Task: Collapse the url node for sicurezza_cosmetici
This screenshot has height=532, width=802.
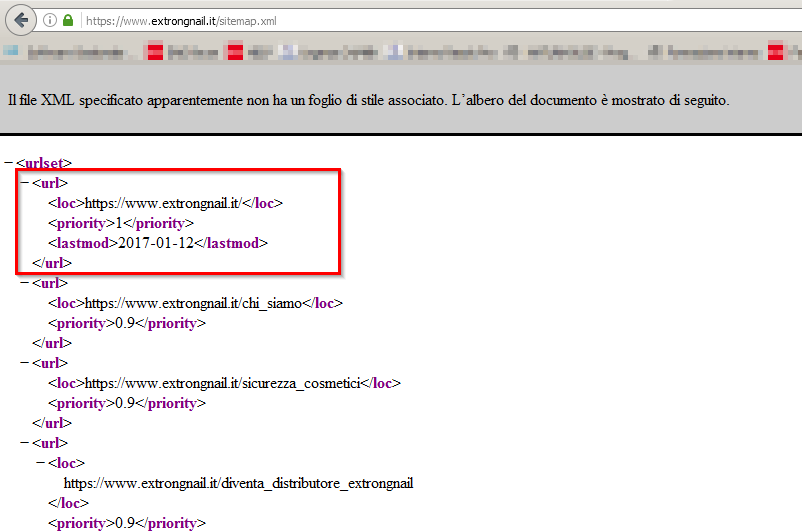Action: click(25, 363)
